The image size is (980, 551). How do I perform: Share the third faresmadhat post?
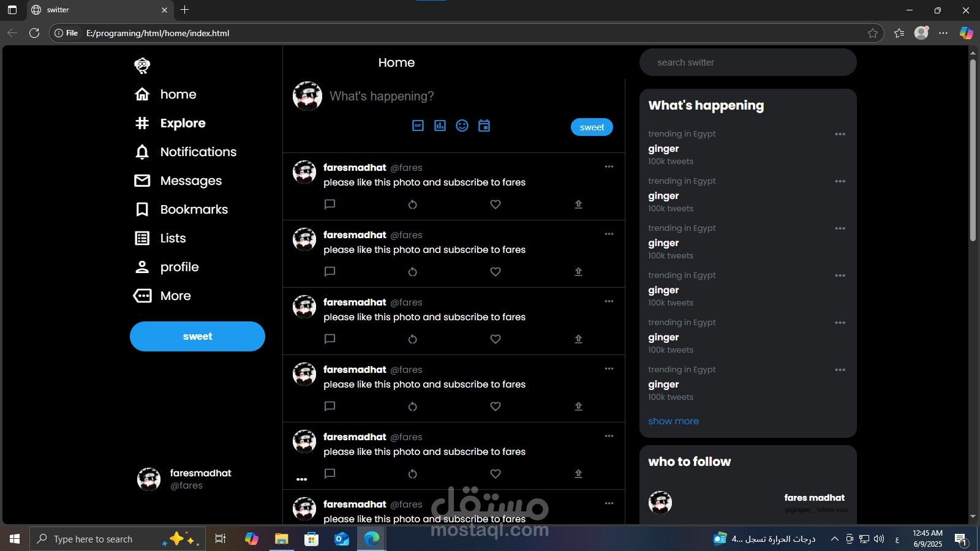[x=578, y=339]
